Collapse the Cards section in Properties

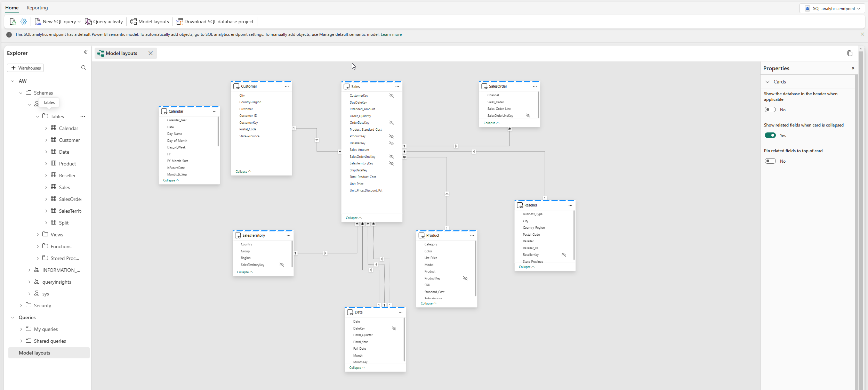[x=767, y=82]
